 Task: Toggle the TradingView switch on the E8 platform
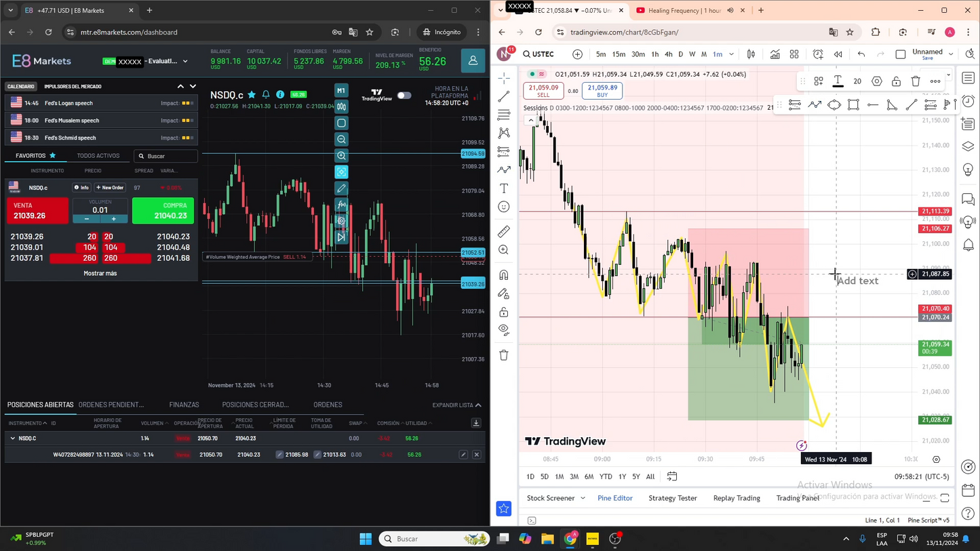404,96
